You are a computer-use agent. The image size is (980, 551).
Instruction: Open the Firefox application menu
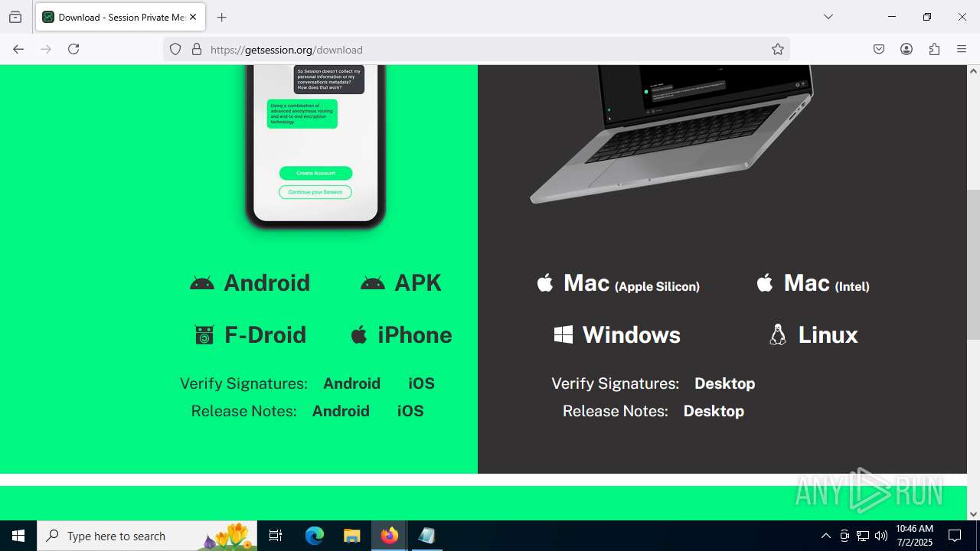coord(962,49)
